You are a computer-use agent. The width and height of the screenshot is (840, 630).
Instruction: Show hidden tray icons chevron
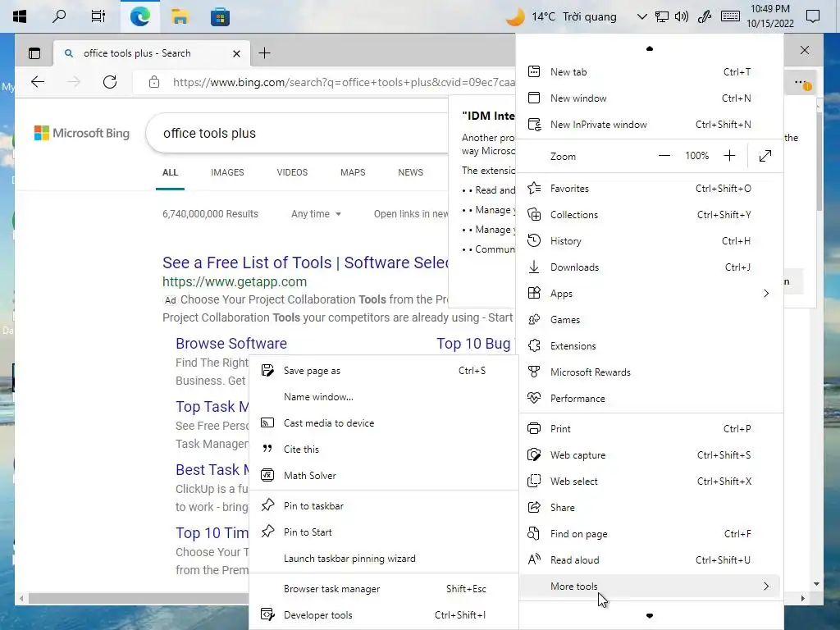641,16
